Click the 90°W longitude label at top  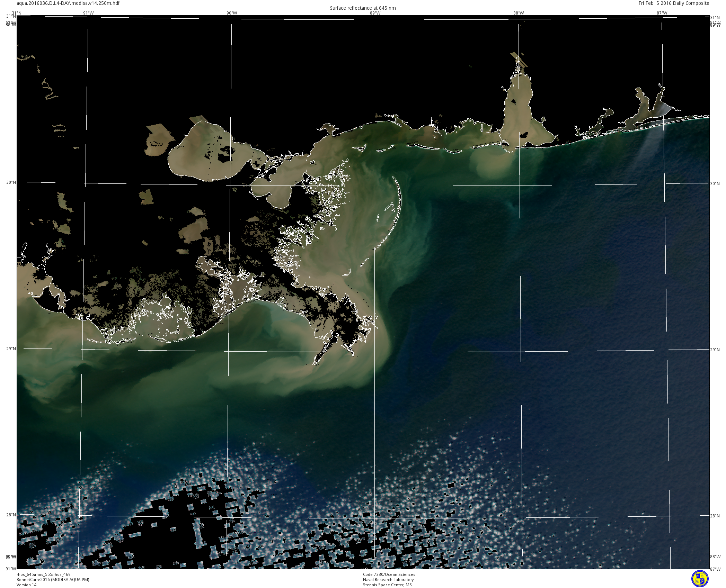[x=232, y=13]
